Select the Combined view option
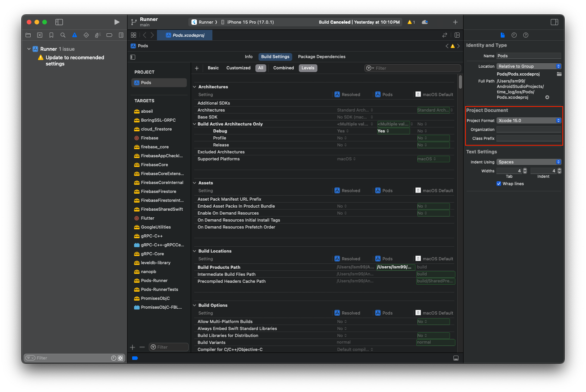586x392 pixels. point(283,68)
